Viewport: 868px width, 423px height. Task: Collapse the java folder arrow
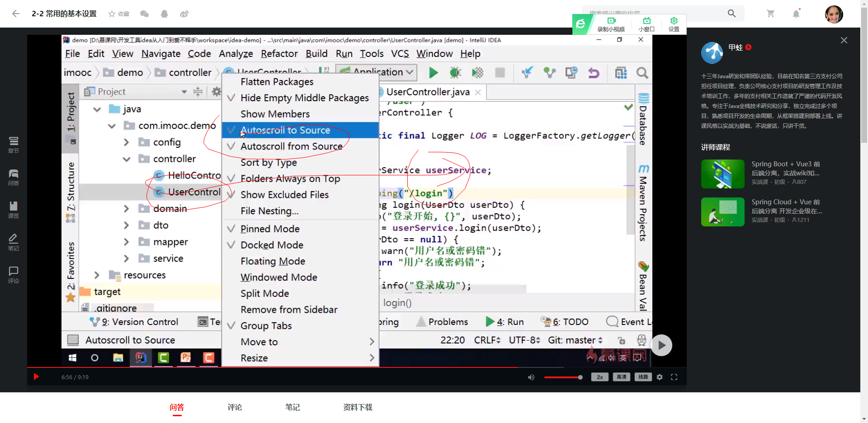[97, 109]
